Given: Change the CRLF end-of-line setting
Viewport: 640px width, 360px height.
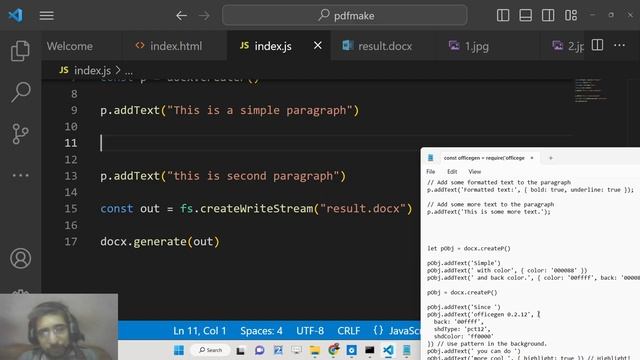Looking at the screenshot, I should point(349,331).
